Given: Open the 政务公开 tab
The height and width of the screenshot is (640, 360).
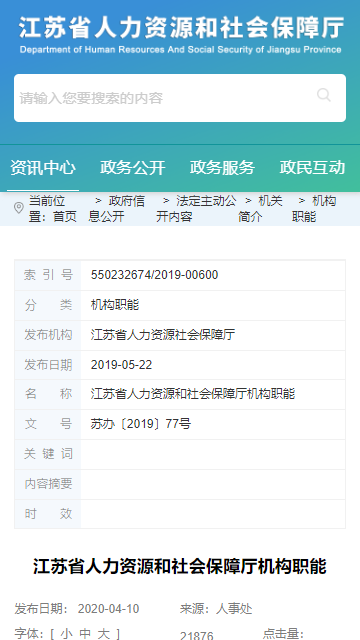Looking at the screenshot, I should (x=133, y=168).
